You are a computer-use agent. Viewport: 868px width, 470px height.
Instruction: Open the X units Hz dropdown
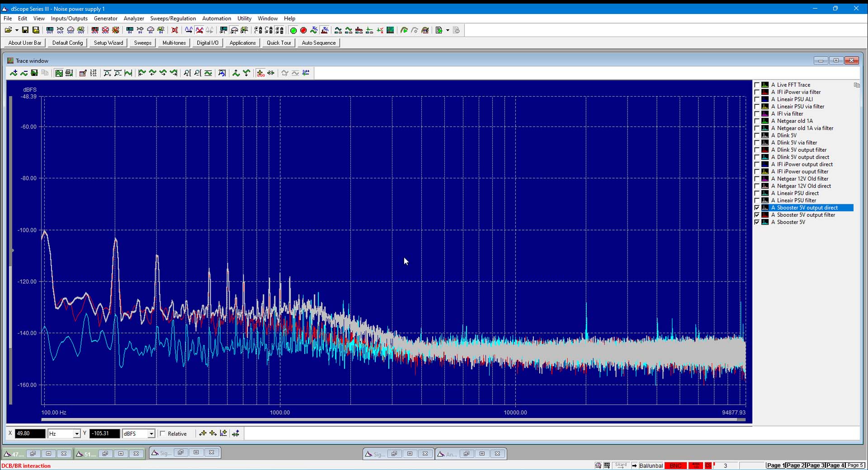pos(76,434)
